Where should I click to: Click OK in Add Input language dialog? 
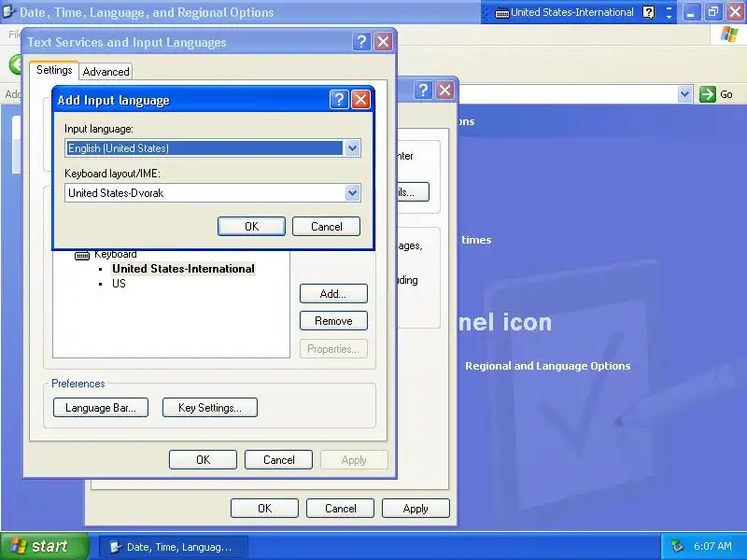tap(251, 226)
